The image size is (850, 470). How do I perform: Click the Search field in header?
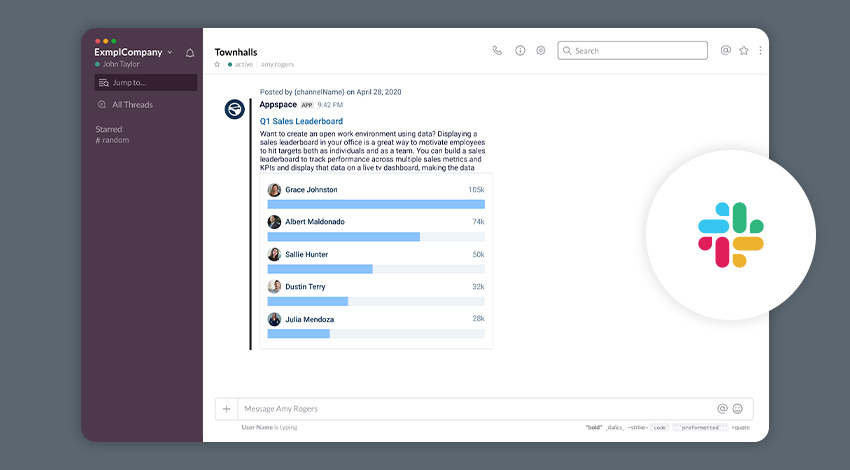click(x=633, y=50)
